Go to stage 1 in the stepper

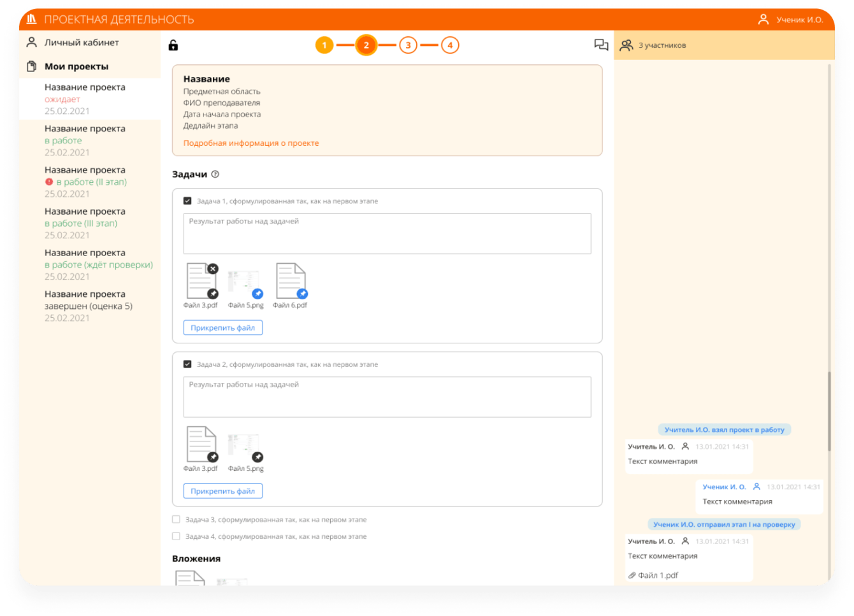(324, 45)
